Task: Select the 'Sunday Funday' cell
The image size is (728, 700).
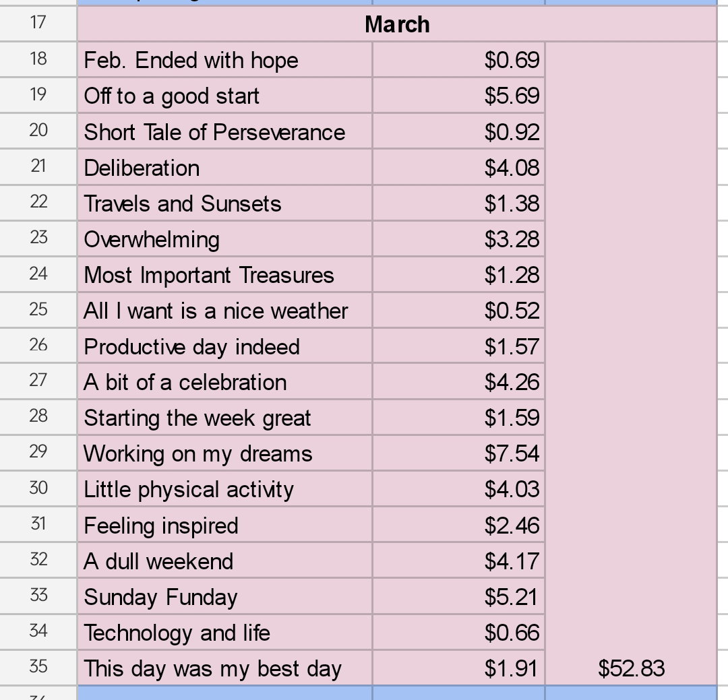Action: click(224, 596)
